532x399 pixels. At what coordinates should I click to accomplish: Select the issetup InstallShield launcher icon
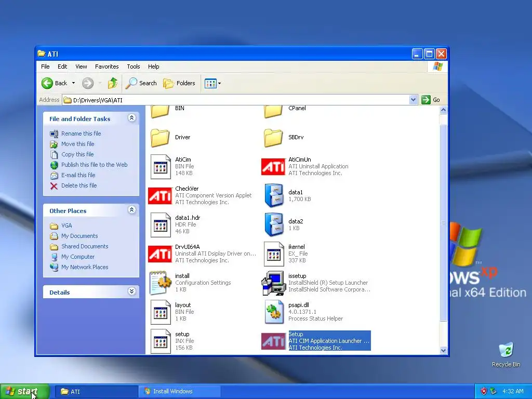(x=273, y=283)
